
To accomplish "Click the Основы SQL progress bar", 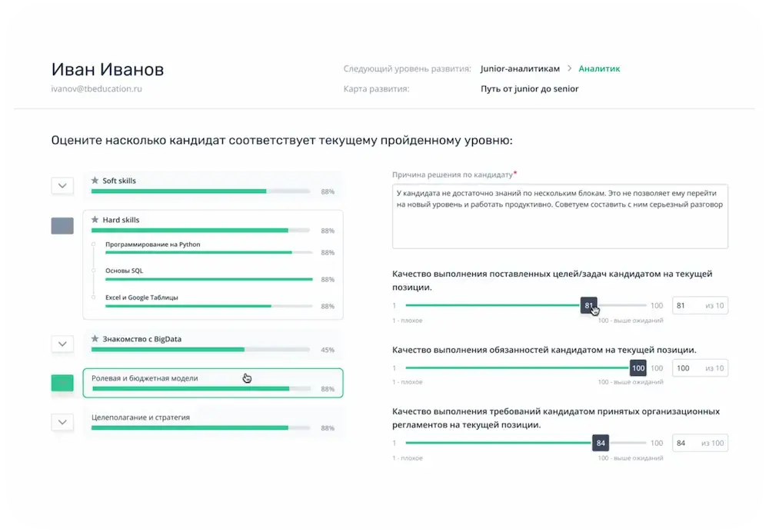I will (x=209, y=280).
